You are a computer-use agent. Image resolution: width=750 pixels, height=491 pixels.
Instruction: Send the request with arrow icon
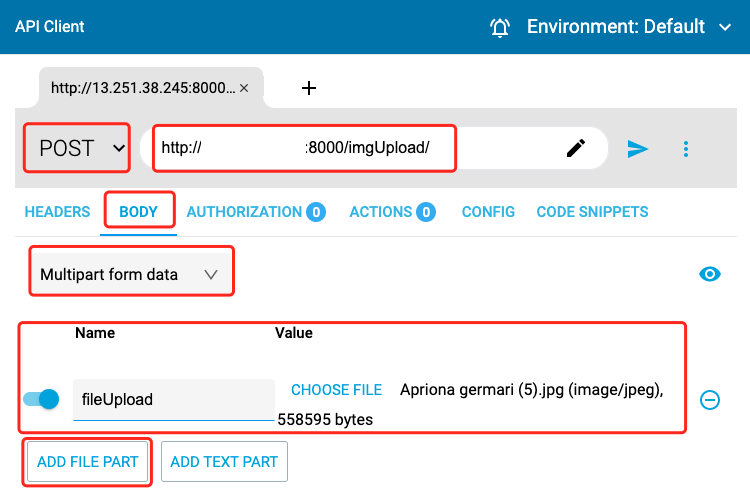point(638,148)
